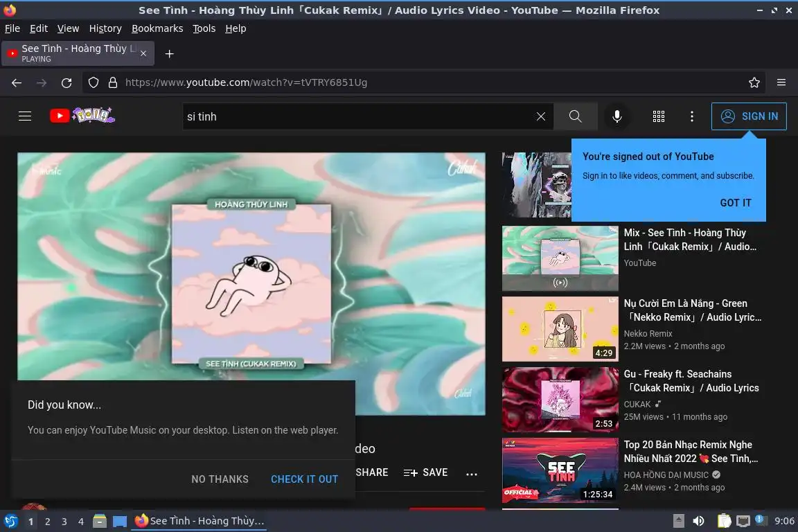Viewport: 798px width, 532px height.
Task: Switch to workspace 3
Action: point(64,522)
